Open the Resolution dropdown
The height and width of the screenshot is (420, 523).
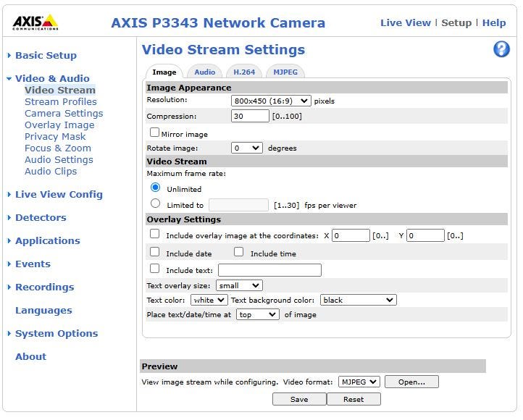[x=270, y=101]
